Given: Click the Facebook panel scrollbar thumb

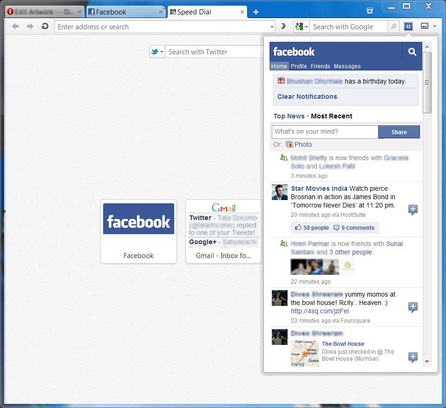Looking at the screenshot, I should click(427, 83).
